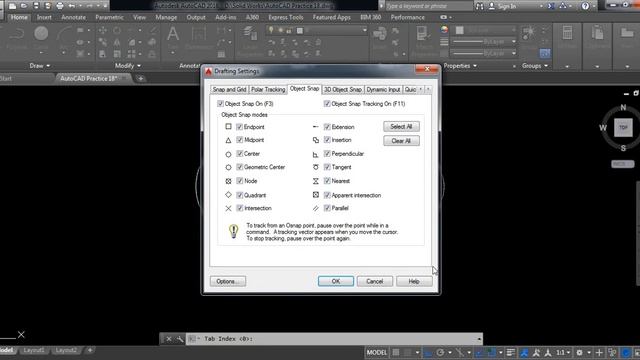Switch to the Polar Tracking tab

coord(268,89)
